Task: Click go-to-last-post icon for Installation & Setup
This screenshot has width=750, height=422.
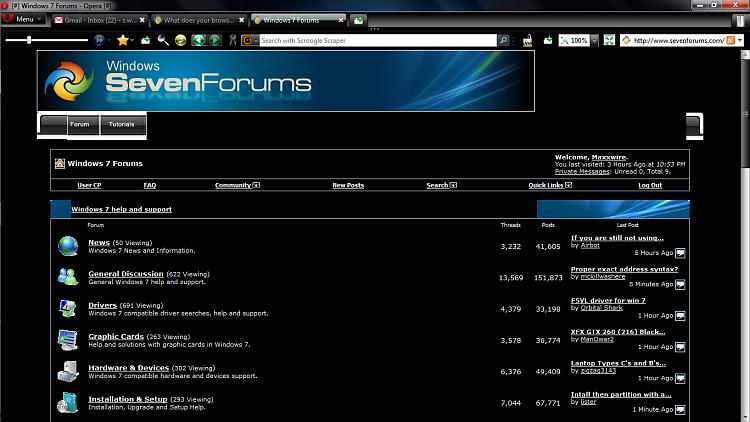Action: pyautogui.click(x=680, y=410)
